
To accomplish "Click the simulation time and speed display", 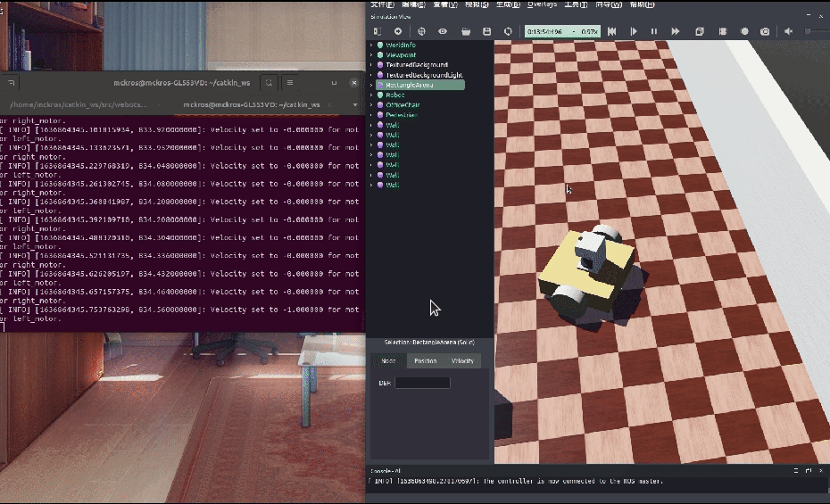I will (562, 32).
